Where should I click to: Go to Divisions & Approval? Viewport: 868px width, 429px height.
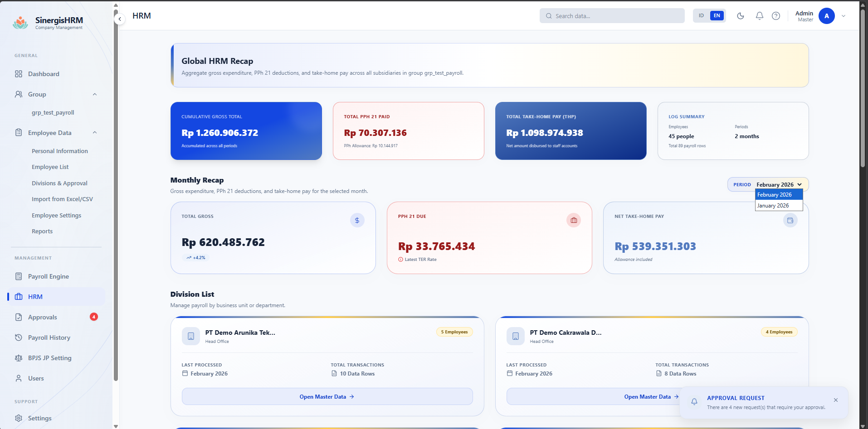click(x=59, y=183)
